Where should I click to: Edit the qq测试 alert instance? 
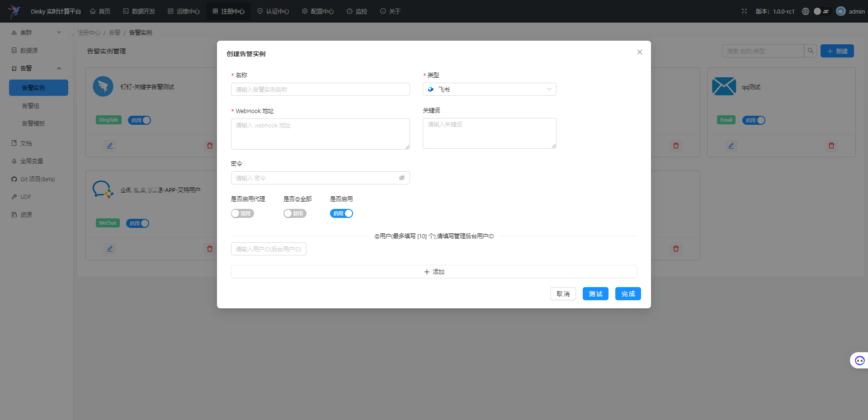pos(731,146)
